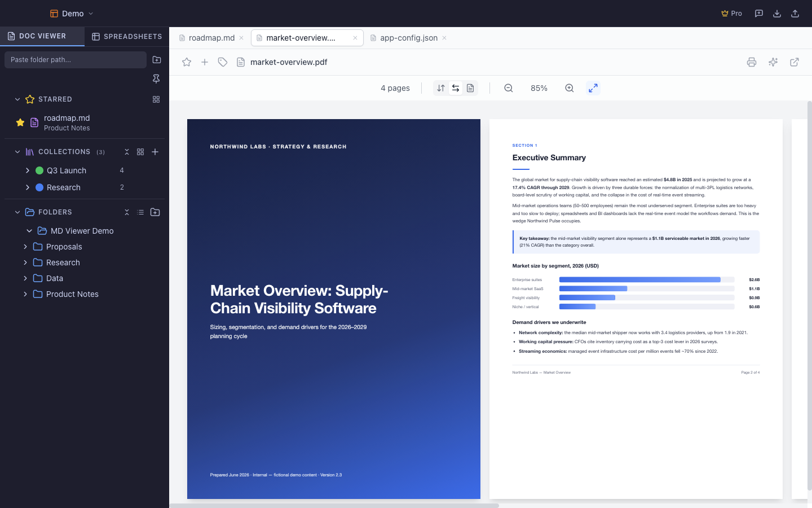Click the blue Research collection color dot
This screenshot has width=812, height=508.
39,187
